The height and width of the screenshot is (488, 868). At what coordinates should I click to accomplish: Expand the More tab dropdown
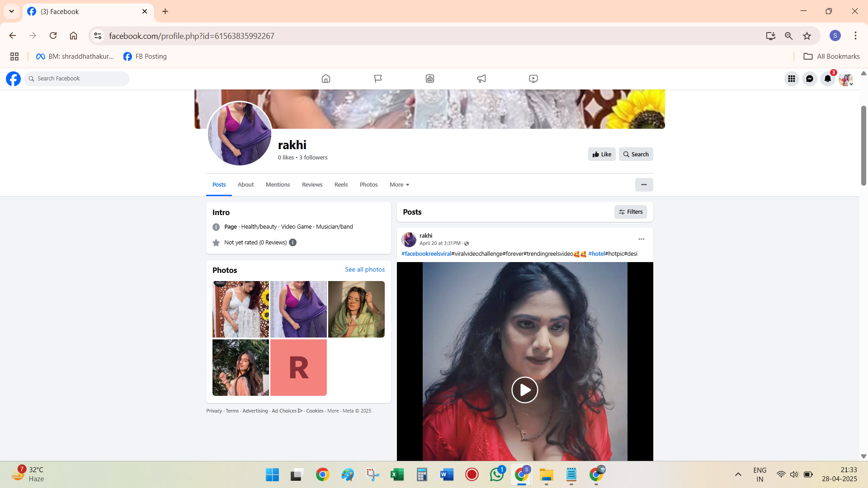click(400, 185)
